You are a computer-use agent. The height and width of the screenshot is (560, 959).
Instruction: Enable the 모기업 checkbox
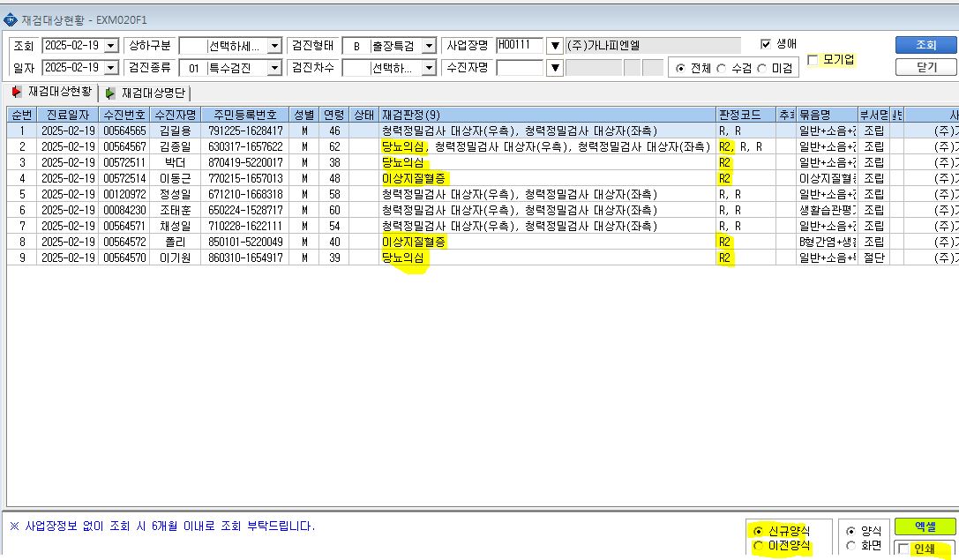(x=813, y=60)
